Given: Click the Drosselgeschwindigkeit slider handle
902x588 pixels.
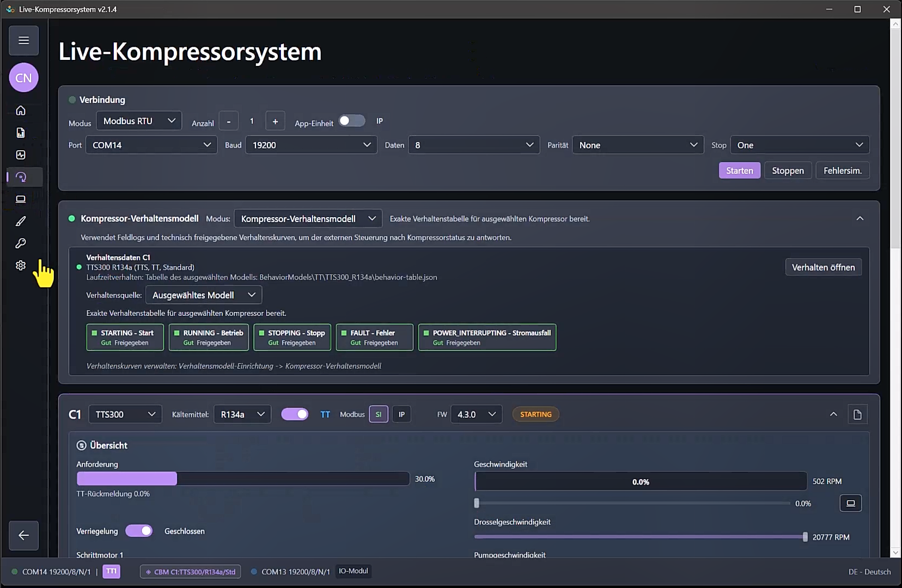Looking at the screenshot, I should pyautogui.click(x=805, y=537).
